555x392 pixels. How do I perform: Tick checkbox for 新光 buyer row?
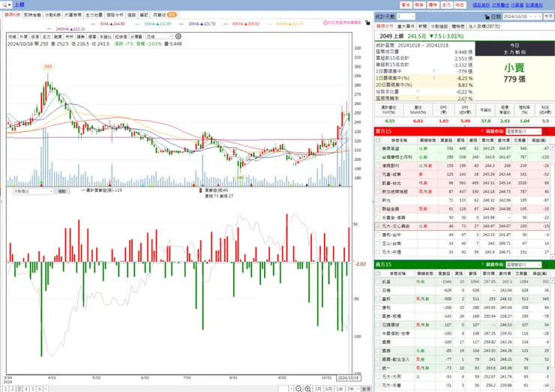[x=378, y=200]
